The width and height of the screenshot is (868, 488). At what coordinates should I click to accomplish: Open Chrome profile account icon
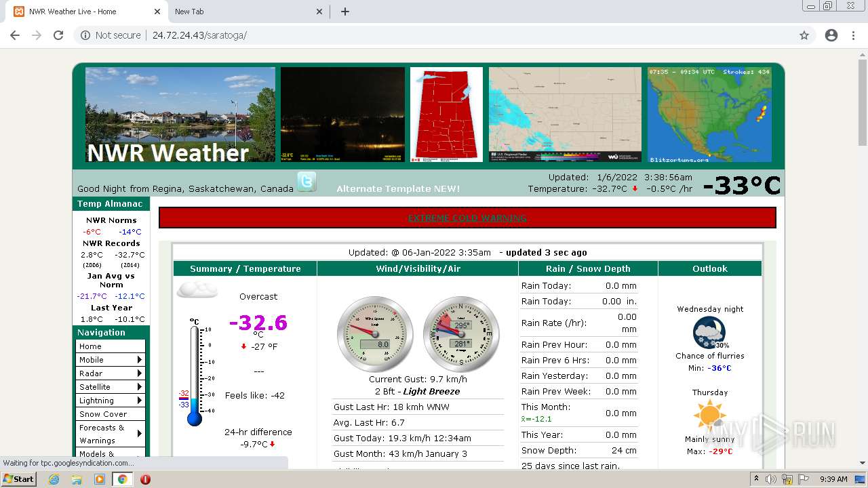831,35
